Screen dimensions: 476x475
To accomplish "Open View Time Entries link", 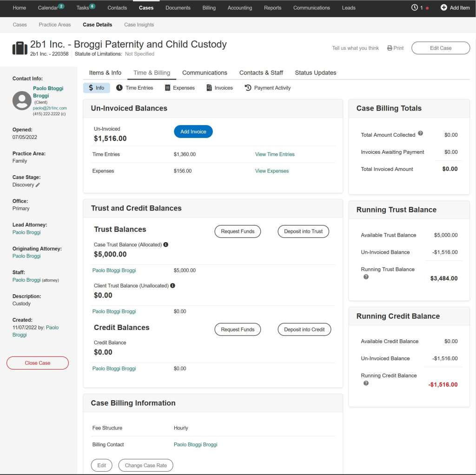I will 275,154.
